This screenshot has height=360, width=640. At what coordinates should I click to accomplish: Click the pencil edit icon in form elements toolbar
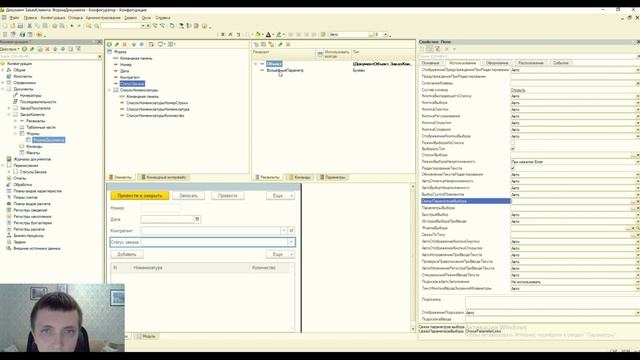point(117,44)
